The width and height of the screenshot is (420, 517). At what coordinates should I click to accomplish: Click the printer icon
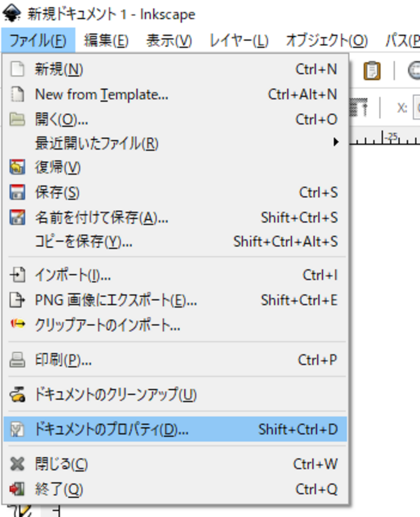tap(17, 360)
